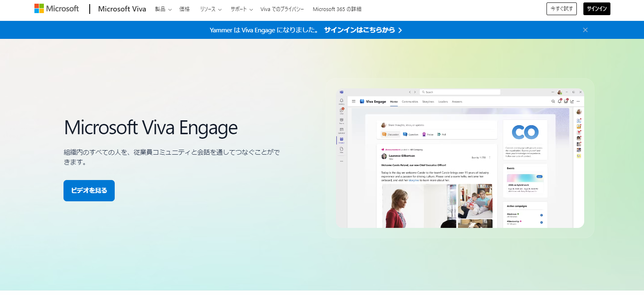
Task: Click the 今すぐ試す button
Action: pos(562,9)
